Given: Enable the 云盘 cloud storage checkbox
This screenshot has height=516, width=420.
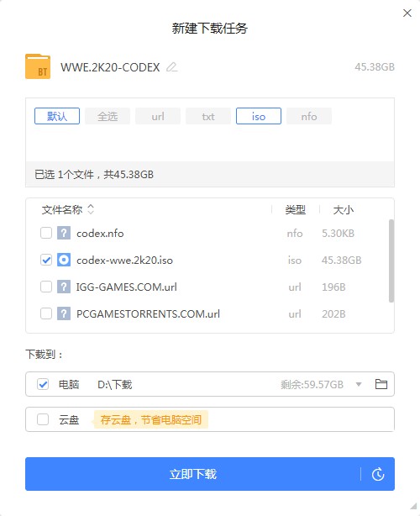Looking at the screenshot, I should pos(43,419).
